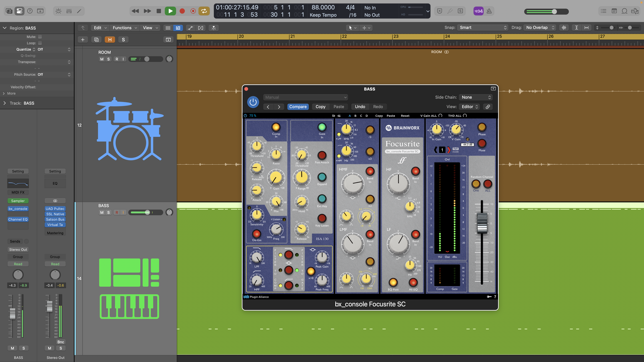644x362 pixels.
Task: Toggle the metronome click icon
Action: click(489, 11)
